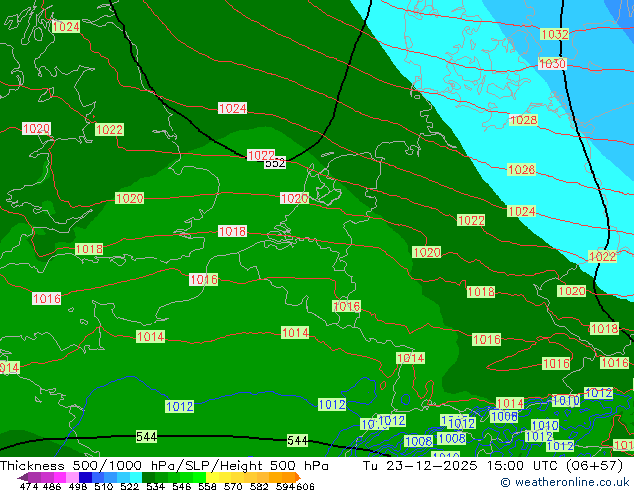The height and width of the screenshot is (490, 634).
Task: Select the 1026 pressure label
Action: point(521,169)
